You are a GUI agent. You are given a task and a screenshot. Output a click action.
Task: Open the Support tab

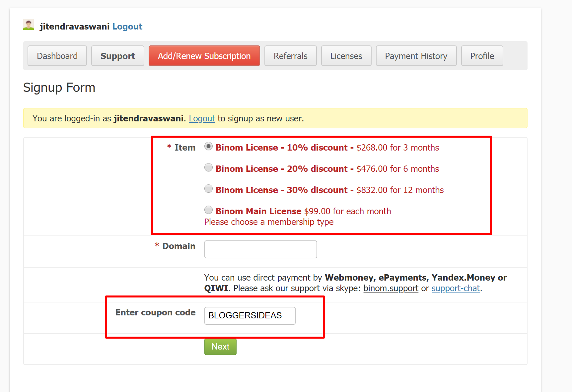117,56
